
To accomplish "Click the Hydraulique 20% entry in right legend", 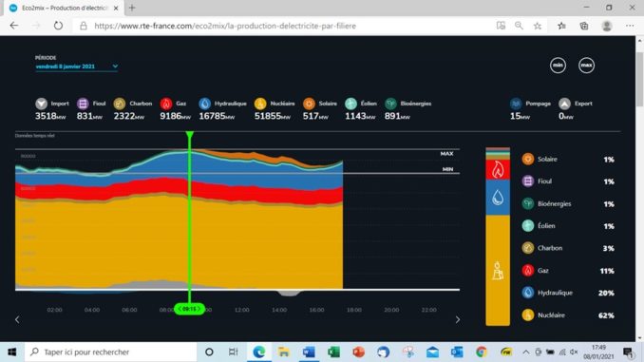I will (x=568, y=293).
